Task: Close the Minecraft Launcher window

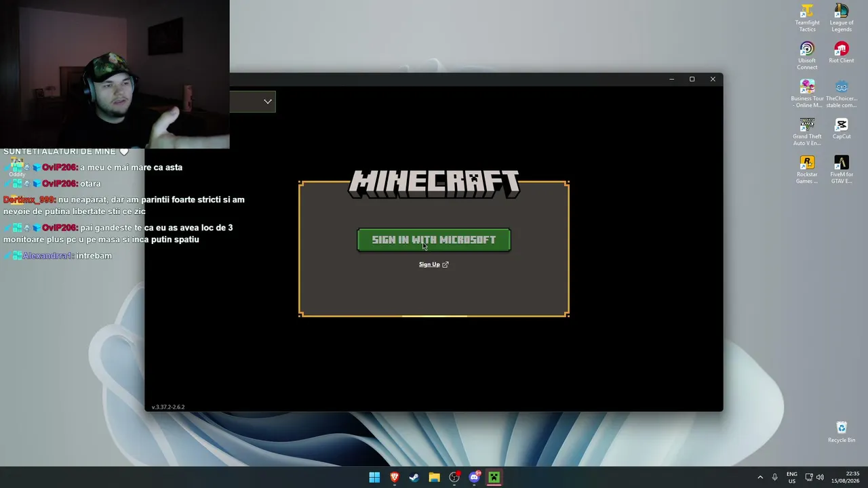Action: pos(713,79)
